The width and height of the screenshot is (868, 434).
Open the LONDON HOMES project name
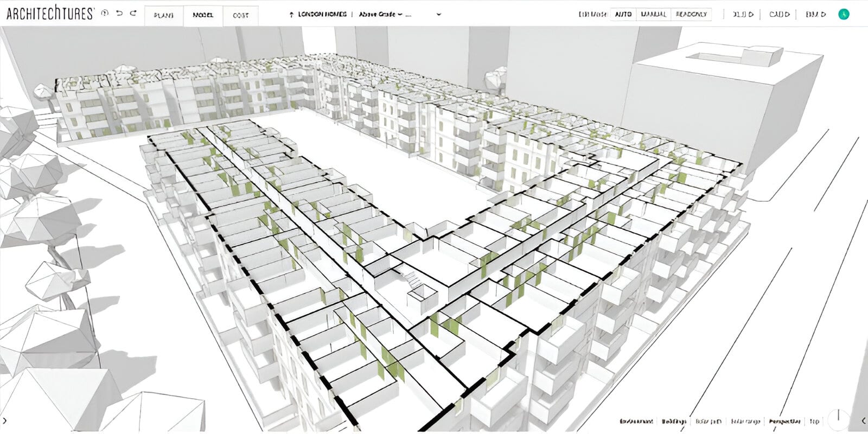click(322, 14)
